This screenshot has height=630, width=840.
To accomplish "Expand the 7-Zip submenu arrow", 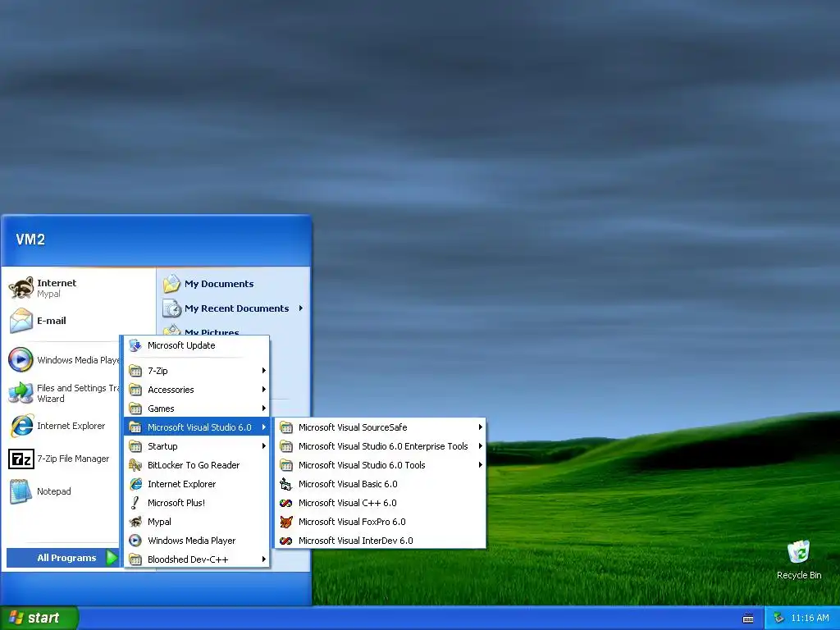I will pos(263,371).
